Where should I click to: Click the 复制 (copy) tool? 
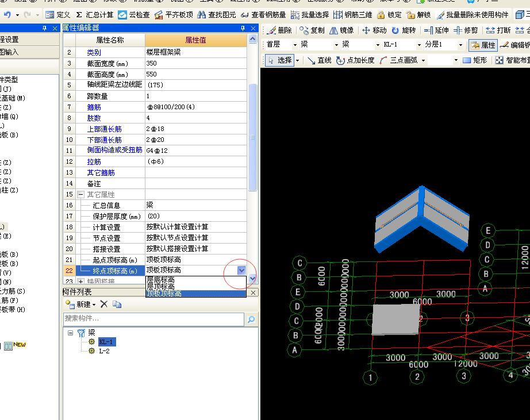pyautogui.click(x=312, y=30)
